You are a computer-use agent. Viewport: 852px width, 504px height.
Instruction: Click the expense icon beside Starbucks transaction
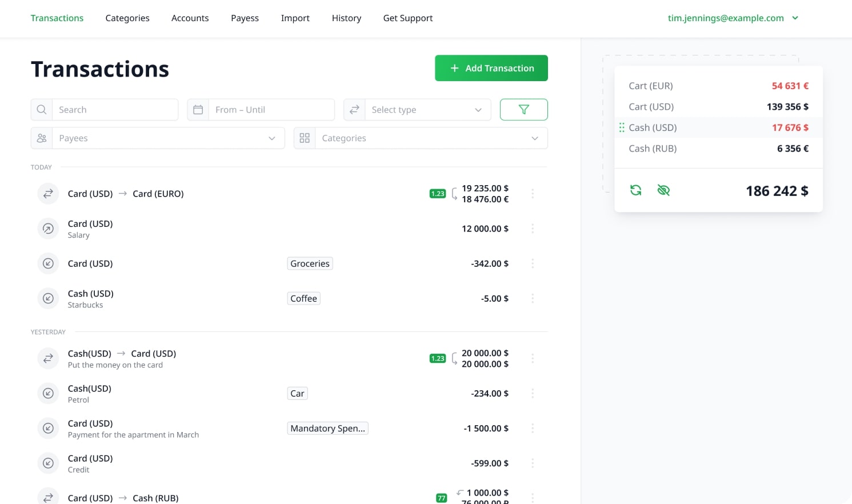point(48,298)
